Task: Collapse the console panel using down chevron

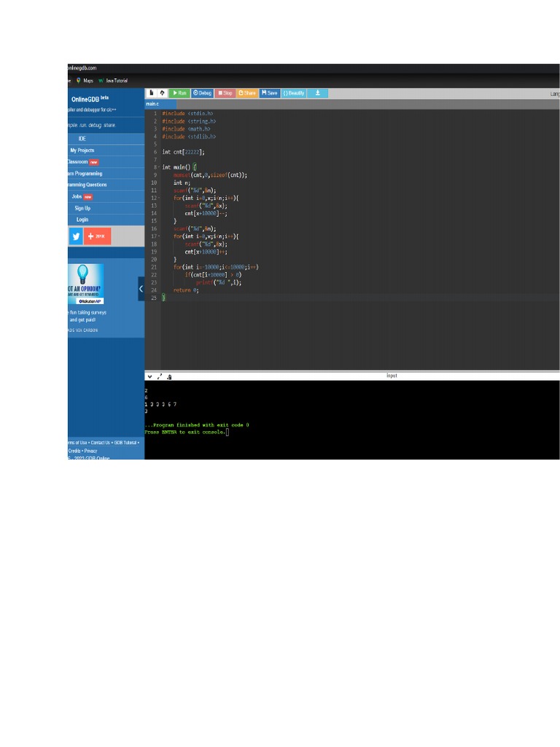Action: 149,377
